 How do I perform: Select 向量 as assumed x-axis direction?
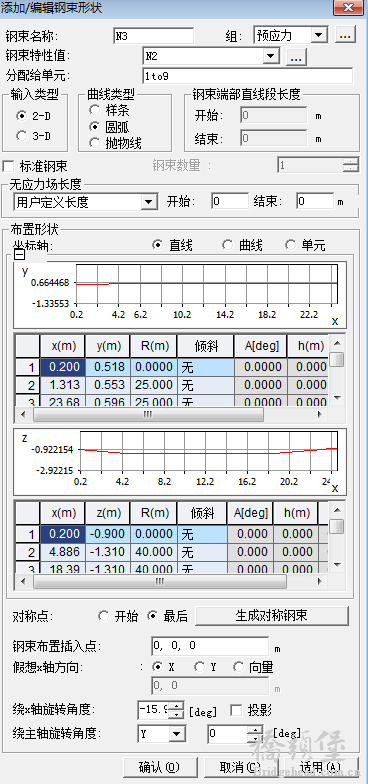(x=238, y=667)
